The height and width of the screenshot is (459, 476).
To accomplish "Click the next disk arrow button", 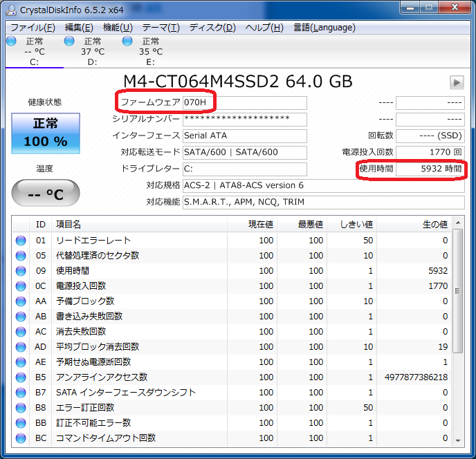I will pyautogui.click(x=457, y=82).
